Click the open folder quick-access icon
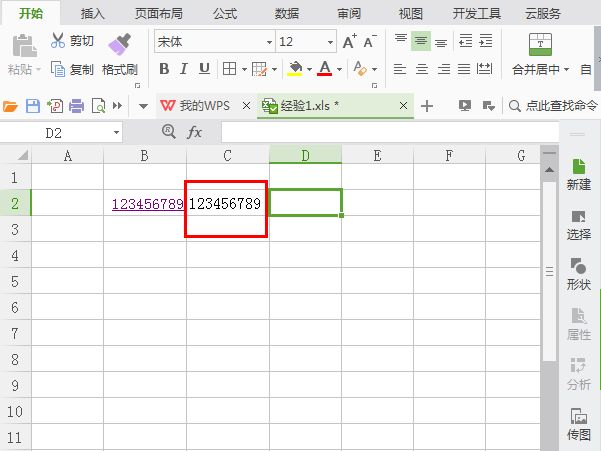This screenshot has width=601, height=451. (10, 106)
